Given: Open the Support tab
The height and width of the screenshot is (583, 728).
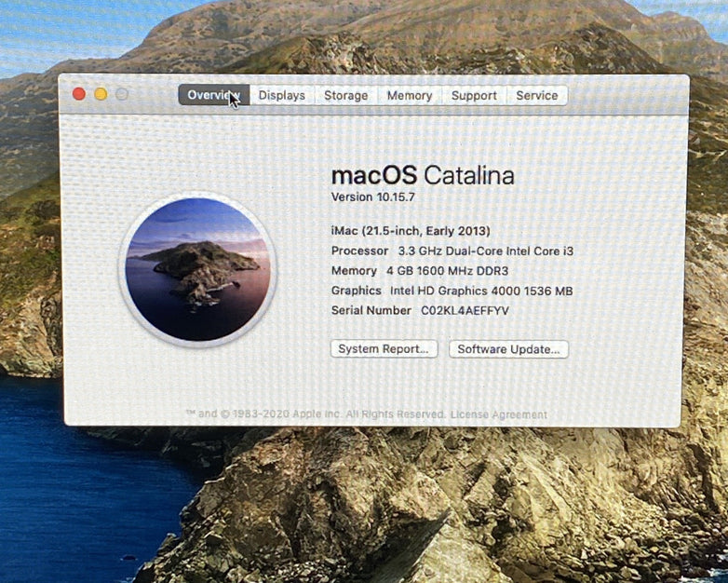Looking at the screenshot, I should (474, 95).
